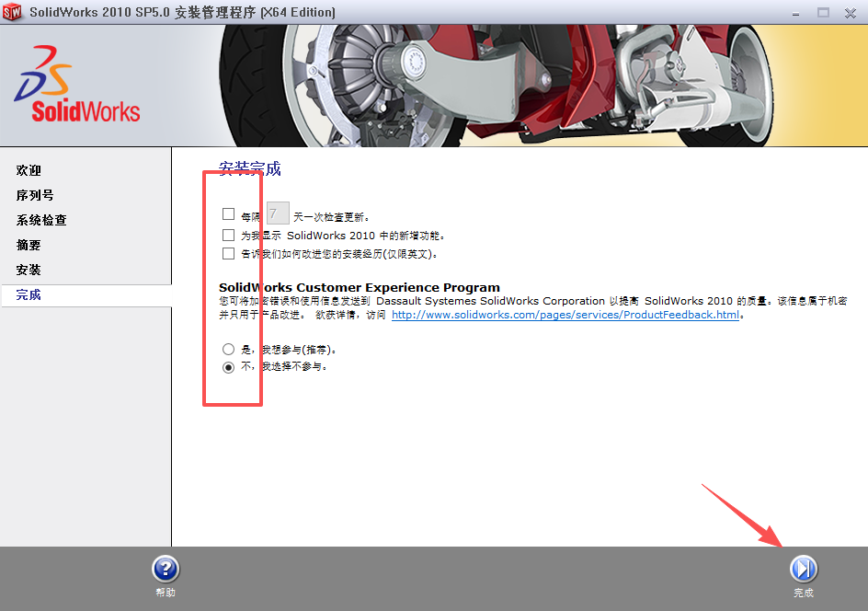
Task: Click the SolidWorks icon in the title bar
Action: pos(12,12)
